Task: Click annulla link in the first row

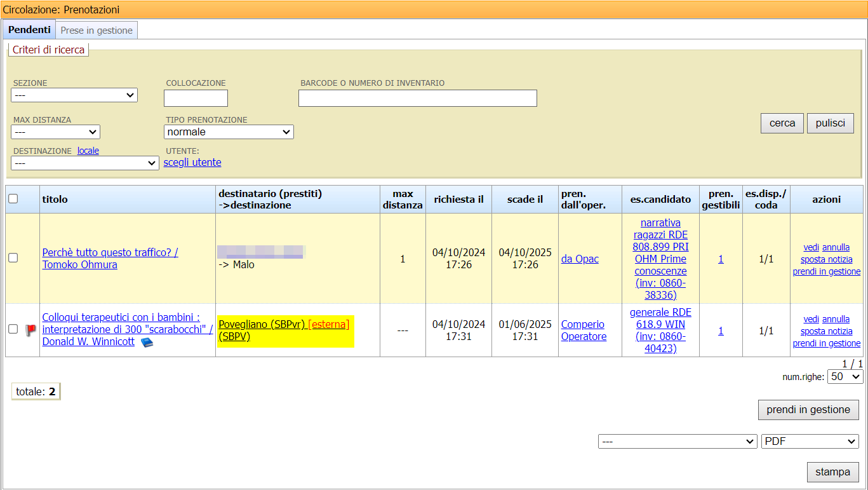Action: click(836, 247)
